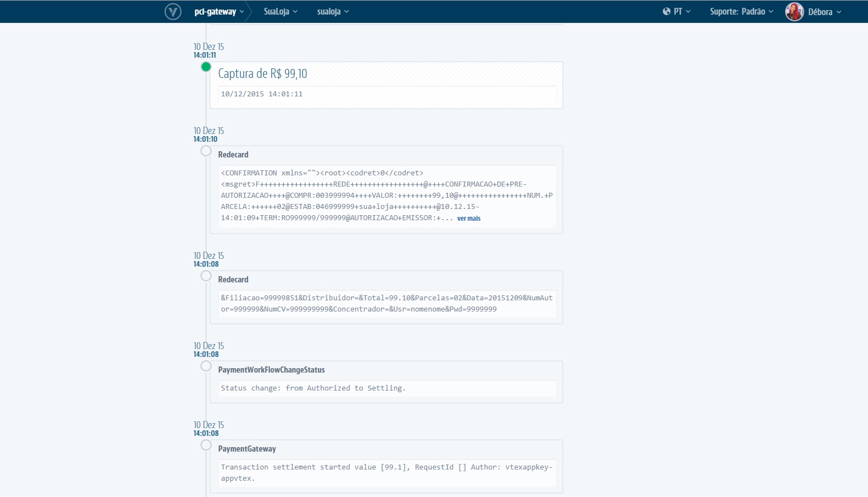Click the VTEX logo icon
The width and height of the screenshot is (868, 497).
coord(172,11)
